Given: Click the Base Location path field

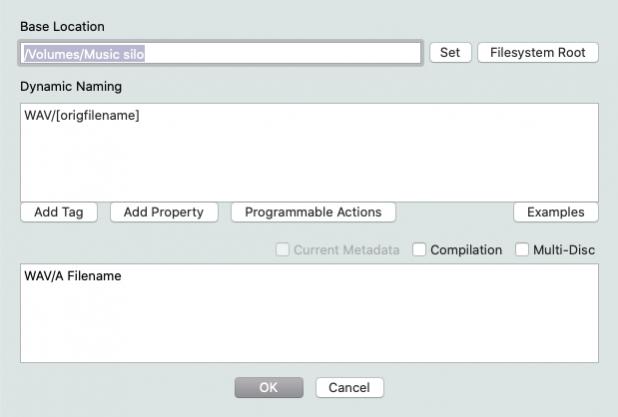Looking at the screenshot, I should pos(220,53).
